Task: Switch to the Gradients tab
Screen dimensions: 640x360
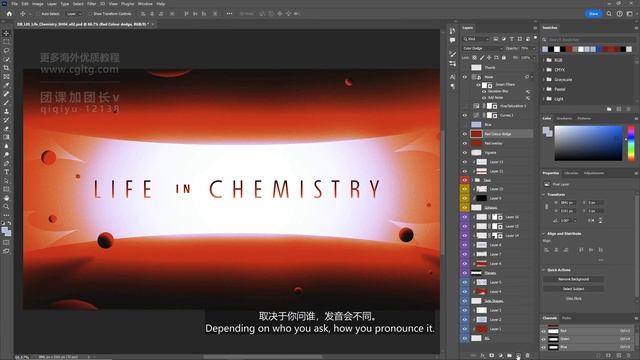Action: [564, 118]
